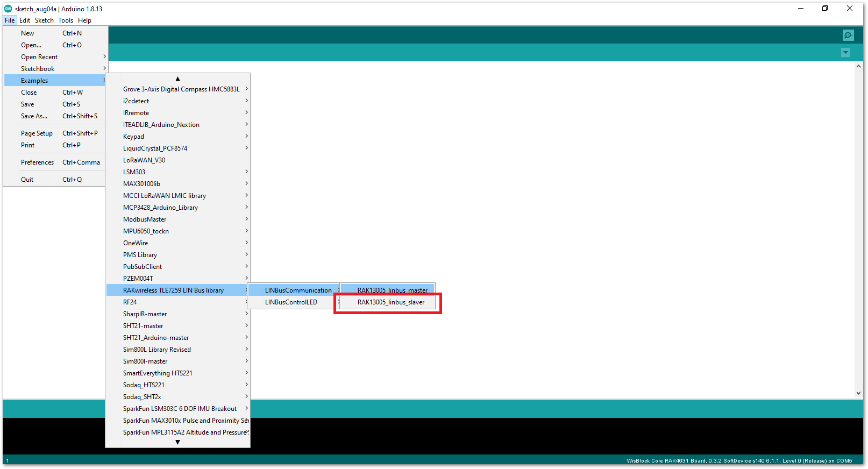Expand SparkFun MPL3115A2 Altitude and Pressure examples
The image size is (868, 469).
178,432
